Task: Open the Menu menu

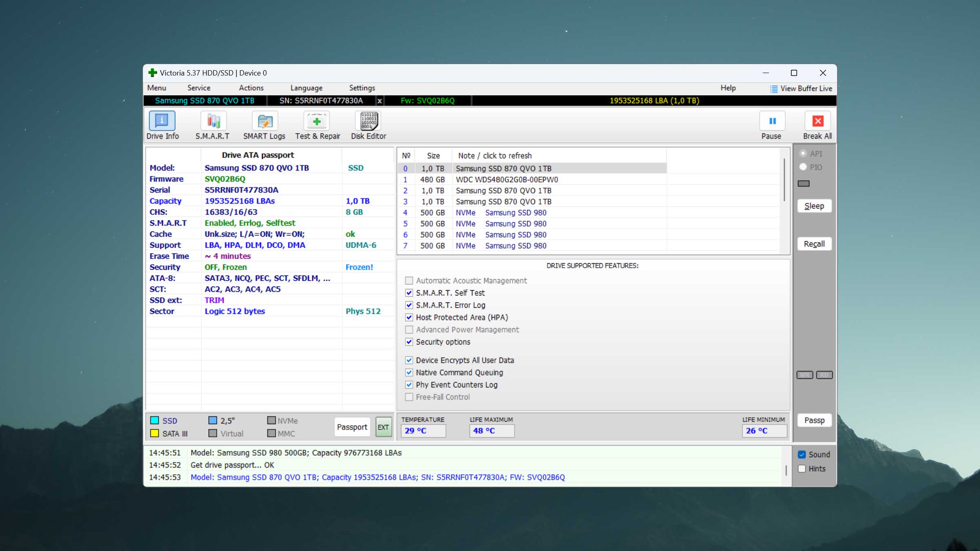Action: [156, 88]
